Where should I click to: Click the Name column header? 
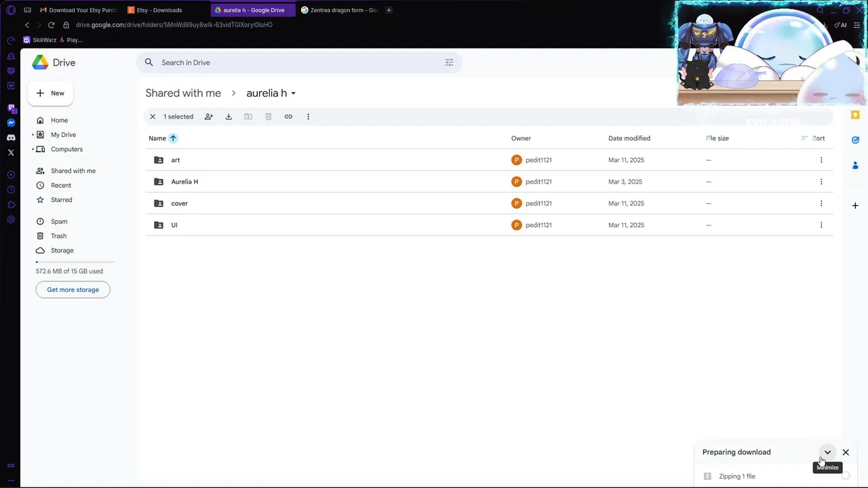coord(157,138)
